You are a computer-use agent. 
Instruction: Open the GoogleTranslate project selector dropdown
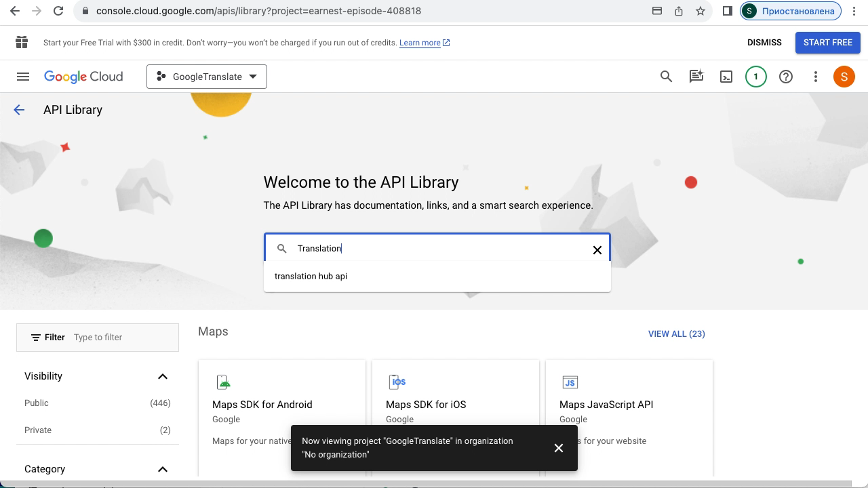[207, 77]
